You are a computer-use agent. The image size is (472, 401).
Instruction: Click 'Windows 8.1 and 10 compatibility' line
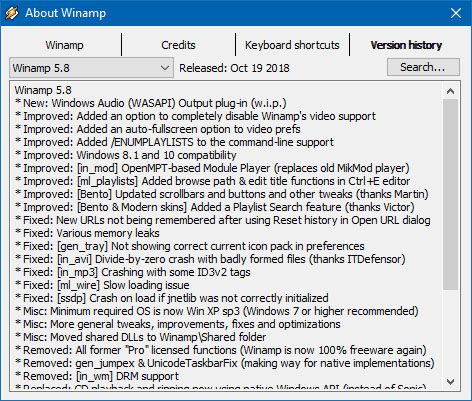click(x=126, y=155)
